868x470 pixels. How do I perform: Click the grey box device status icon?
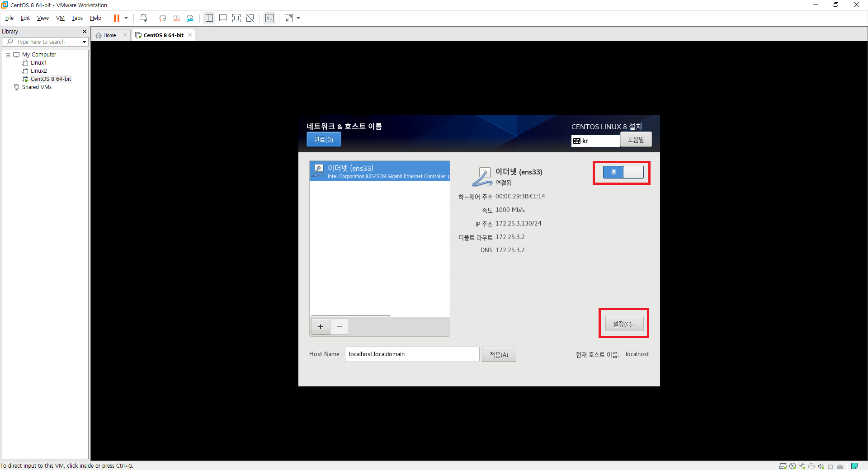point(830,466)
